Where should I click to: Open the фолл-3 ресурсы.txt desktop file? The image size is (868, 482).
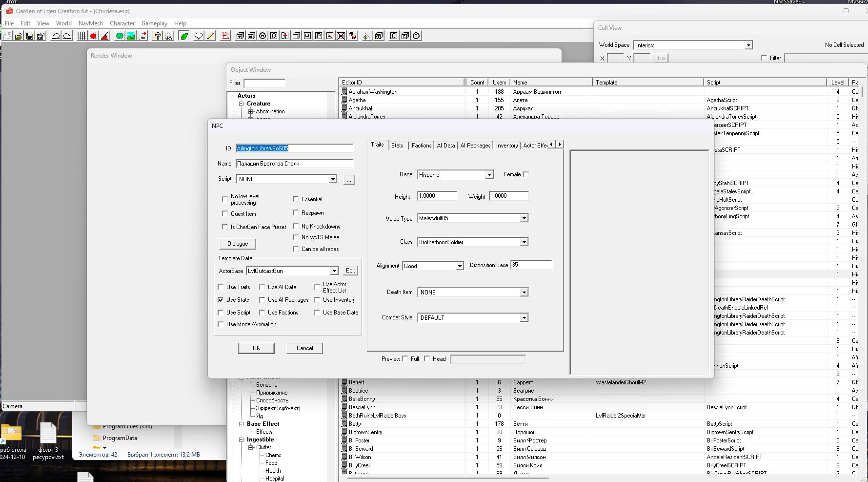point(48,441)
